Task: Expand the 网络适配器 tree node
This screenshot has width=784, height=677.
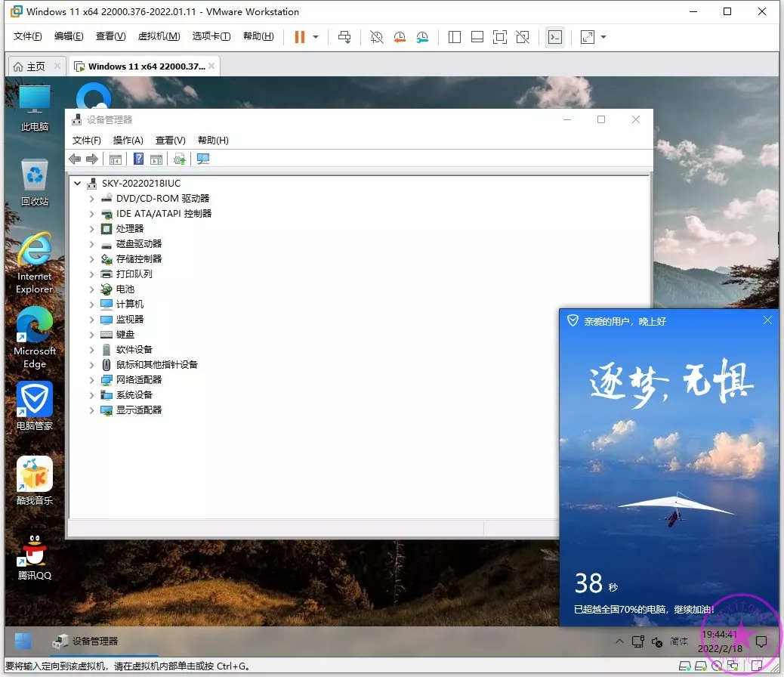Action: point(91,380)
